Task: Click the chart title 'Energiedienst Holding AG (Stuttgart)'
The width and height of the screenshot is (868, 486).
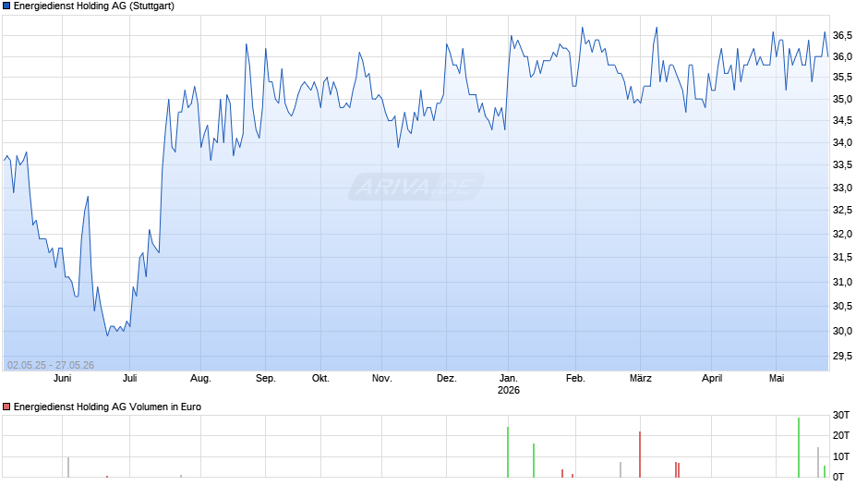Action: (x=94, y=6)
